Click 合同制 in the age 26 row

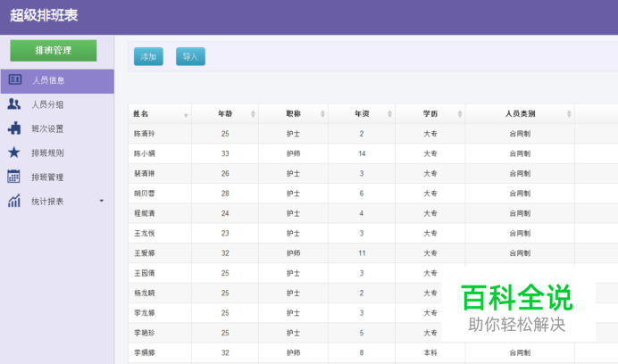click(520, 174)
